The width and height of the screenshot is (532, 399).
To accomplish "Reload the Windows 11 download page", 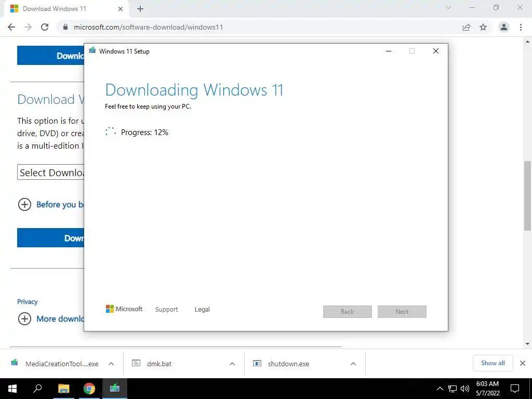I will (45, 27).
